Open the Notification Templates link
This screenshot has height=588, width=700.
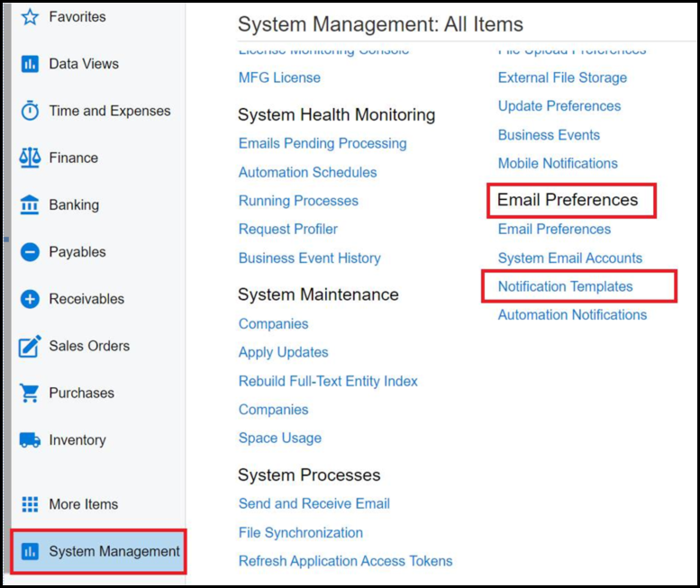(x=565, y=286)
